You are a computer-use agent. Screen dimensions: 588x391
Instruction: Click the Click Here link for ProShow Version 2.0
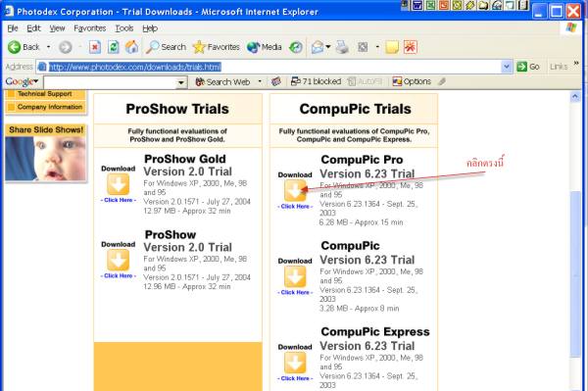tap(119, 276)
